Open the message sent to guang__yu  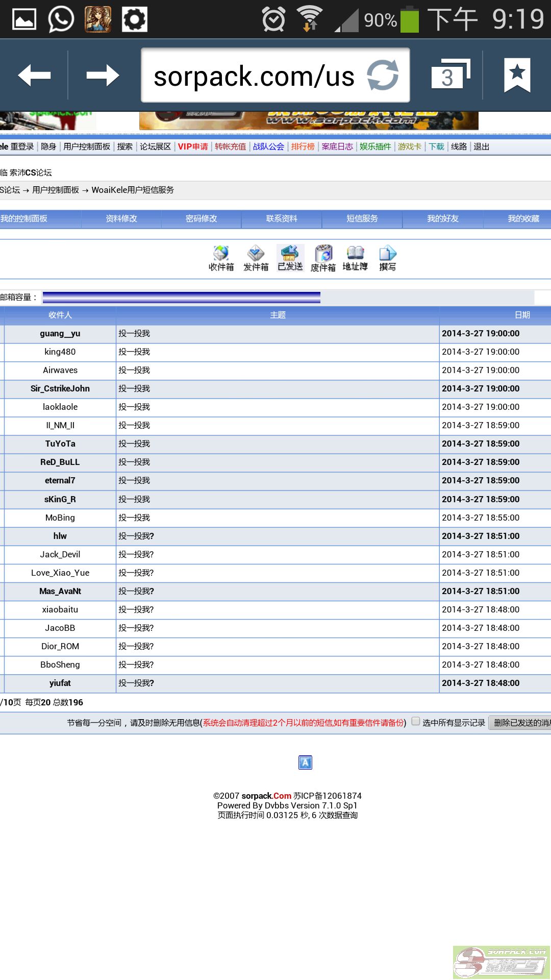click(134, 333)
